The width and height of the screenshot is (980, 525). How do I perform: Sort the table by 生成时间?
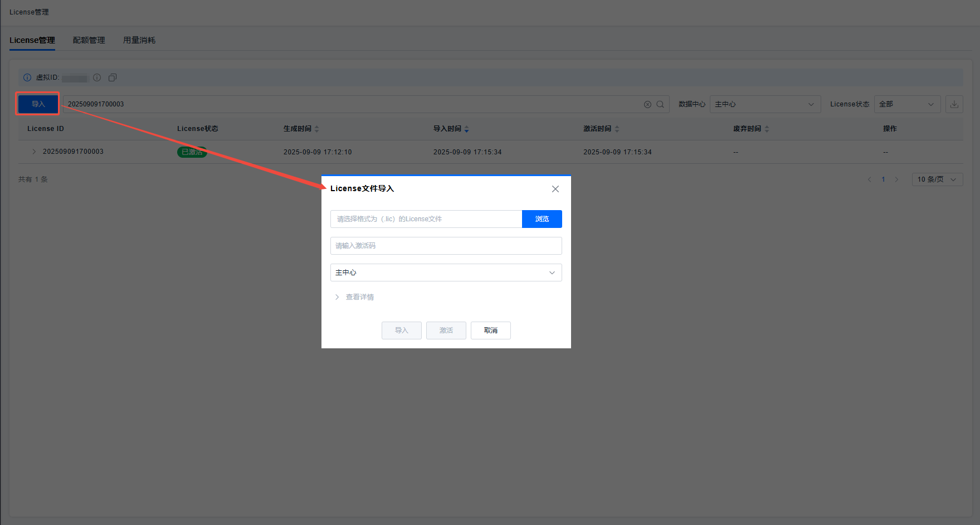coord(316,129)
